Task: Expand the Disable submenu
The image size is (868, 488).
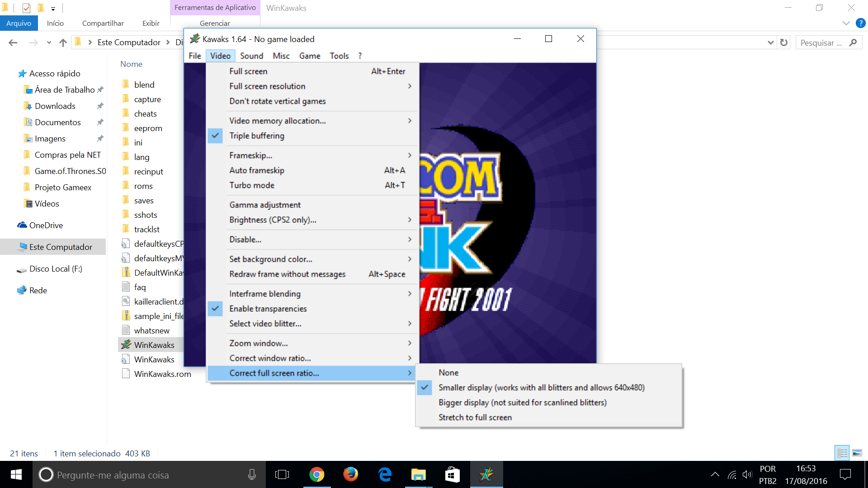Action: 312,239
